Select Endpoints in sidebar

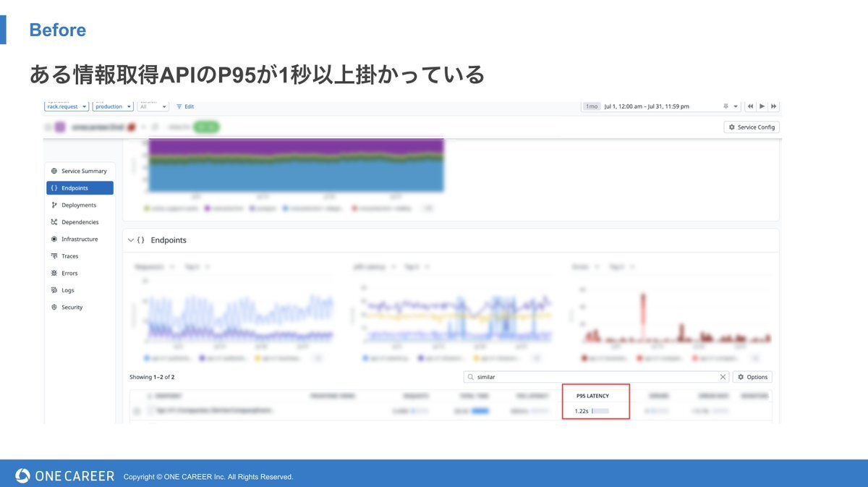click(80, 188)
